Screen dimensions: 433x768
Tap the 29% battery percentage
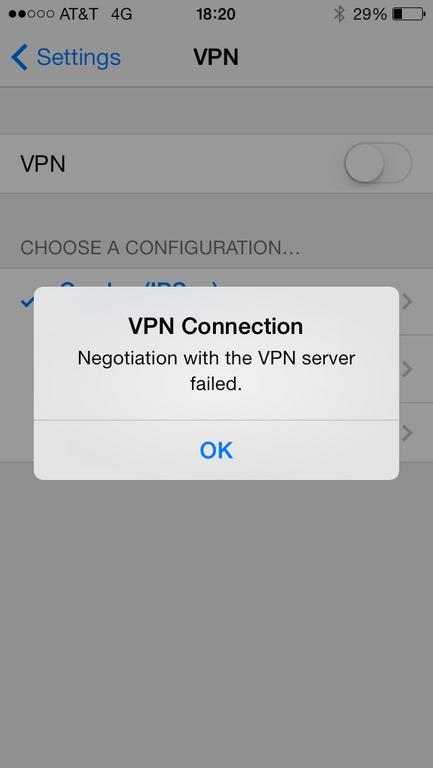[x=369, y=14]
